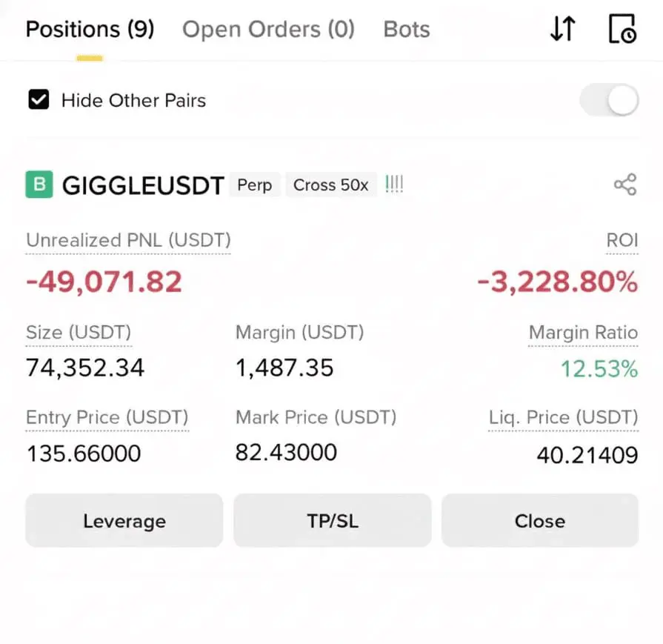Tap the Liq. Price (USDT) label
This screenshot has width=663, height=644.
pos(563,418)
